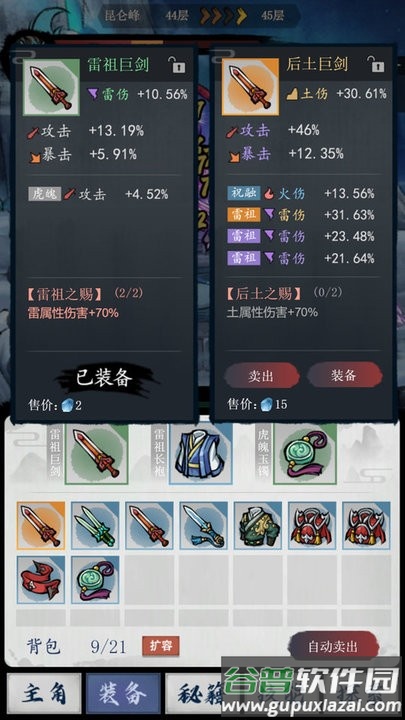This screenshot has height=720, width=405.
Task: Expand backpack with 扩容 button
Action: tap(161, 645)
